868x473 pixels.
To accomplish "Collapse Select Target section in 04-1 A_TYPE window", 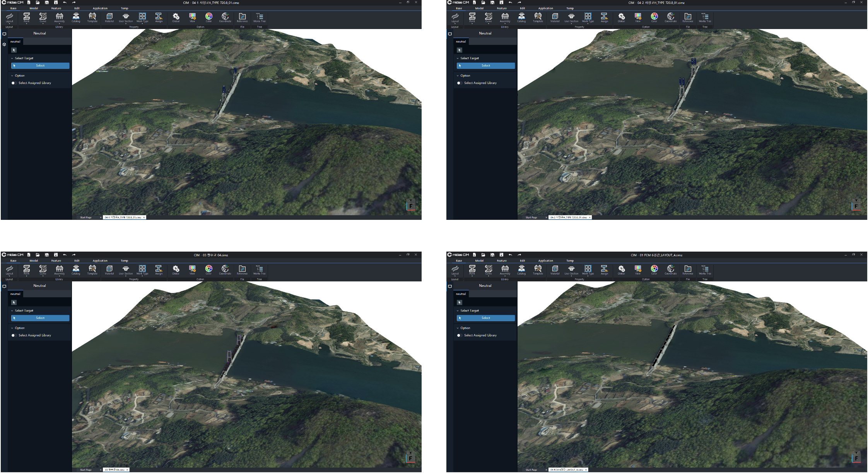I will (12, 58).
